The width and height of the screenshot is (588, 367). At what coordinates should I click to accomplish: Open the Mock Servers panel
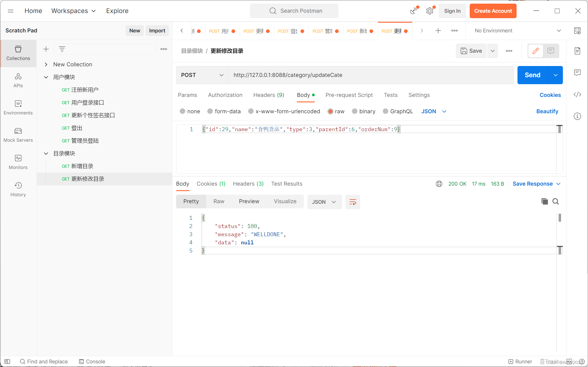[x=18, y=135]
